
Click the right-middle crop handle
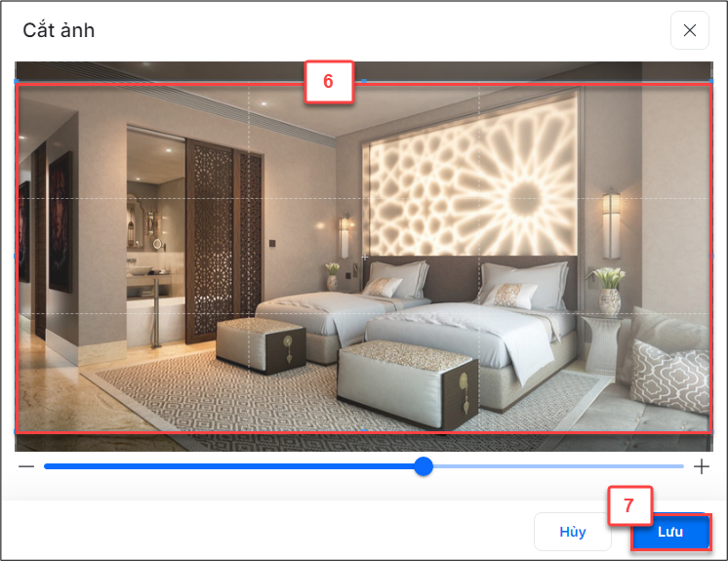(x=711, y=256)
